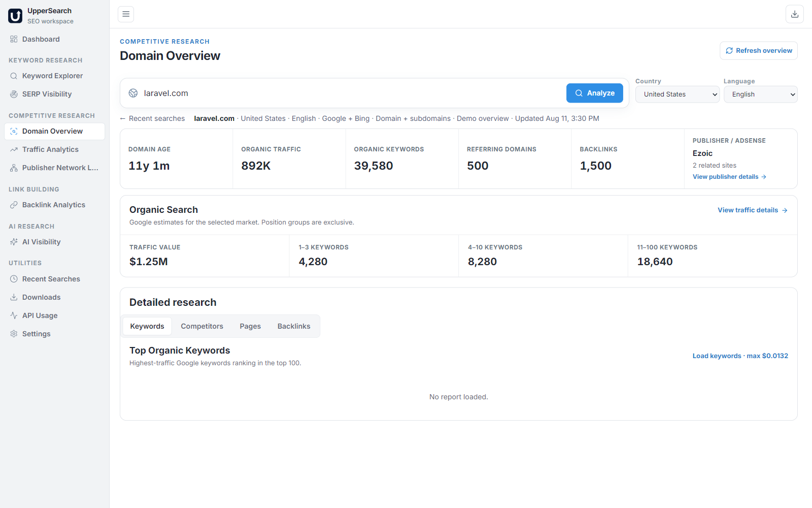This screenshot has height=508, width=812.
Task: Open Domain Overview in sidebar
Action: point(54,131)
